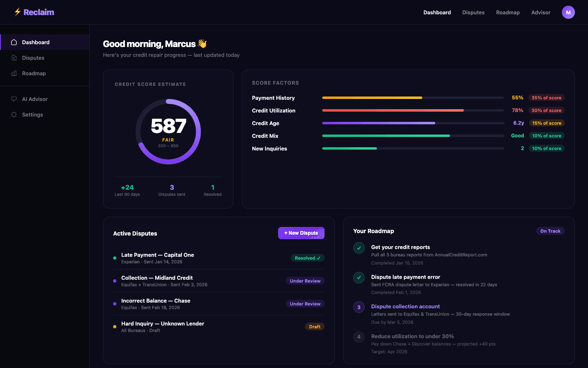Viewport: 588px width, 368px height.
Task: Click the + New Dispute button
Action: pyautogui.click(x=301, y=233)
